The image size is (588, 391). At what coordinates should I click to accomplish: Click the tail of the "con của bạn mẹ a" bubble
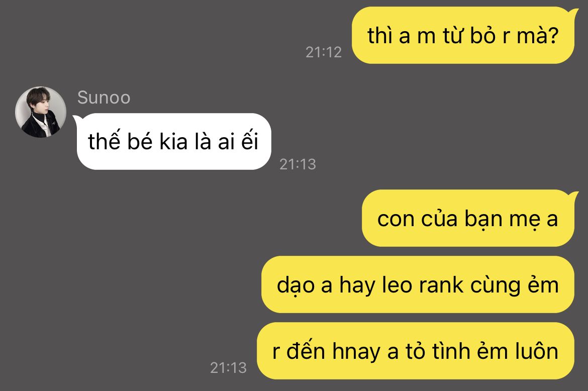tap(574, 195)
